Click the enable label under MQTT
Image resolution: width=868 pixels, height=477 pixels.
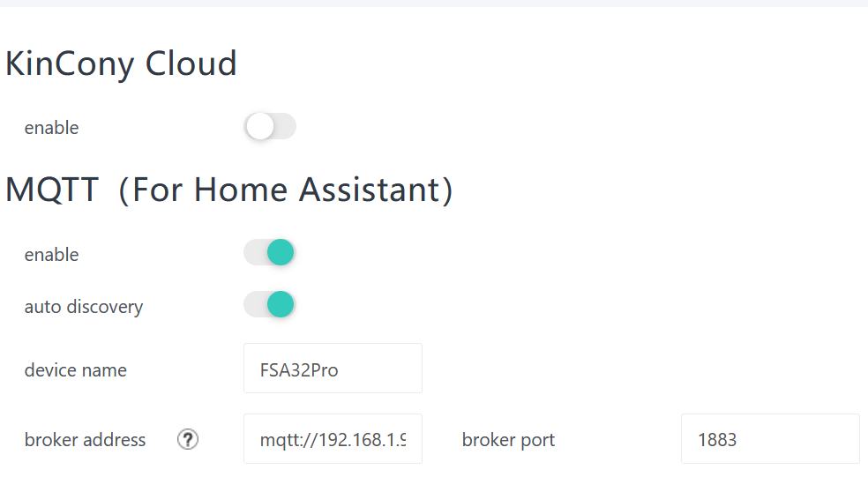coord(51,255)
